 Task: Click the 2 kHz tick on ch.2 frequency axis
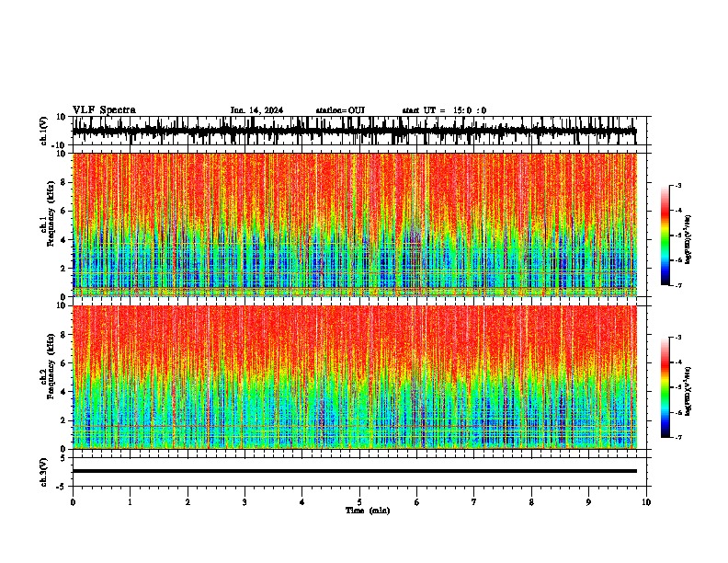[x=63, y=420]
